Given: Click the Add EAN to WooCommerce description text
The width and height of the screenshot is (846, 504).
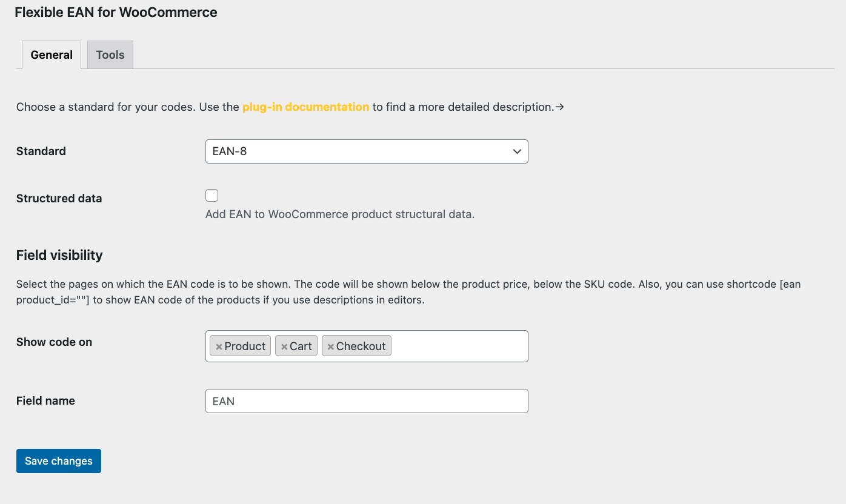Looking at the screenshot, I should pyautogui.click(x=339, y=214).
